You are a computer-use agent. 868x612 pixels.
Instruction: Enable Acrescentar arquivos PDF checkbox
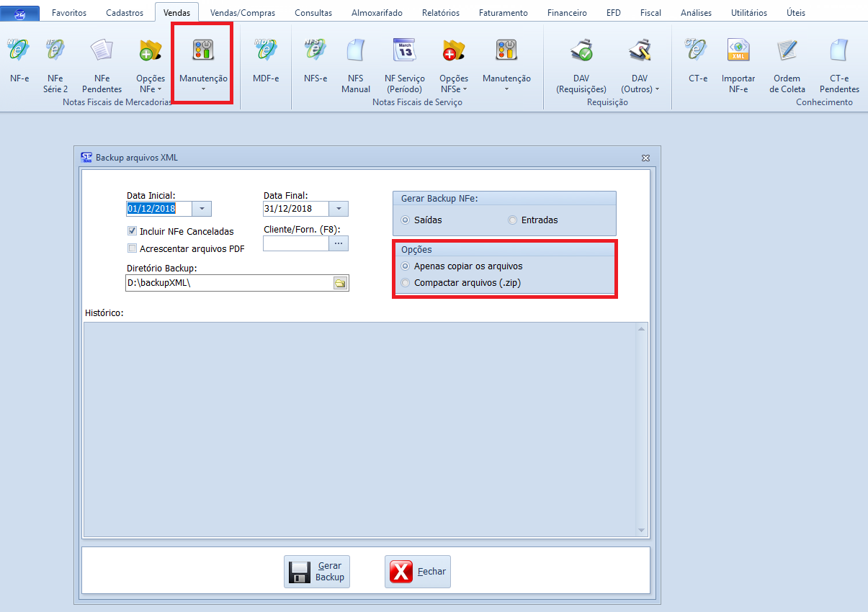coord(132,248)
